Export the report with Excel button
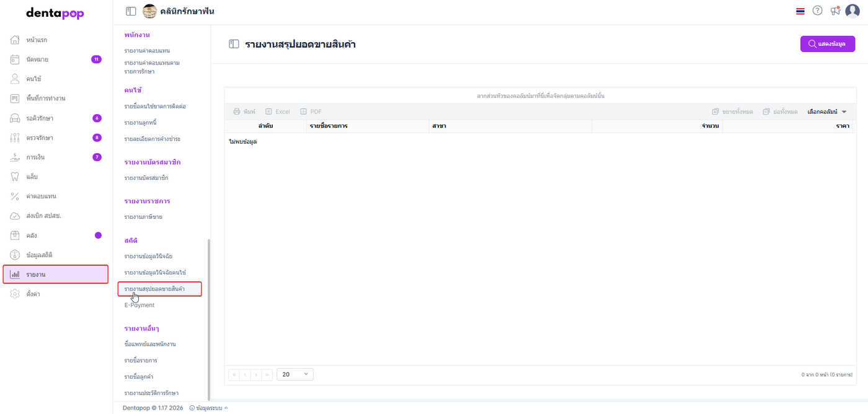This screenshot has height=414, width=868. pyautogui.click(x=278, y=112)
